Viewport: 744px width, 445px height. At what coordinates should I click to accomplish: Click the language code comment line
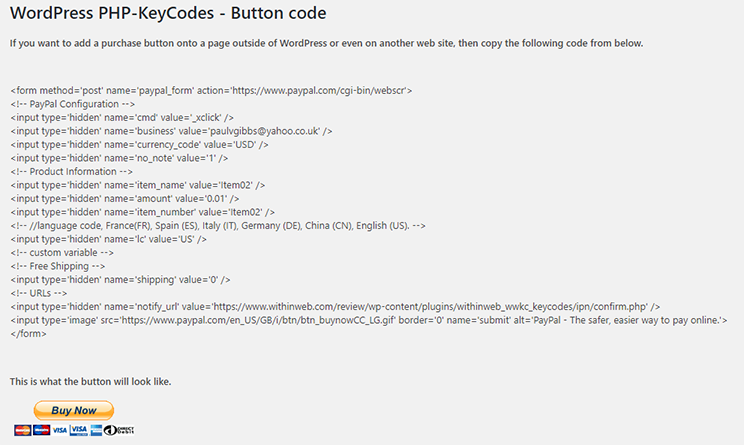(218, 225)
